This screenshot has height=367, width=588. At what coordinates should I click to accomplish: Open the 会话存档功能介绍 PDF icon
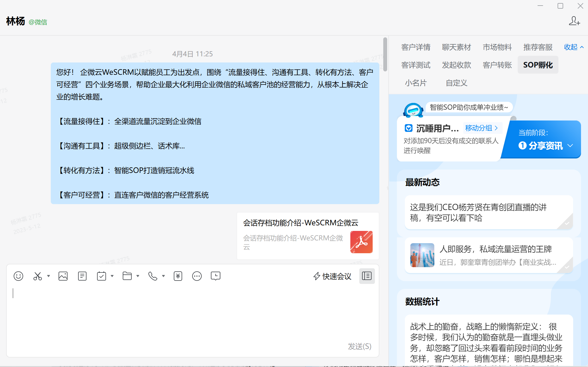pos(362,242)
